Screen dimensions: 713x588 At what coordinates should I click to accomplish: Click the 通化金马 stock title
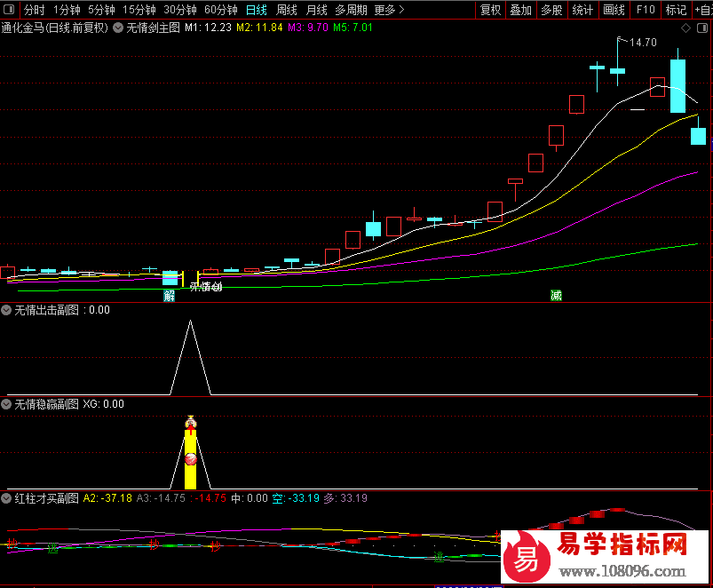click(x=54, y=28)
